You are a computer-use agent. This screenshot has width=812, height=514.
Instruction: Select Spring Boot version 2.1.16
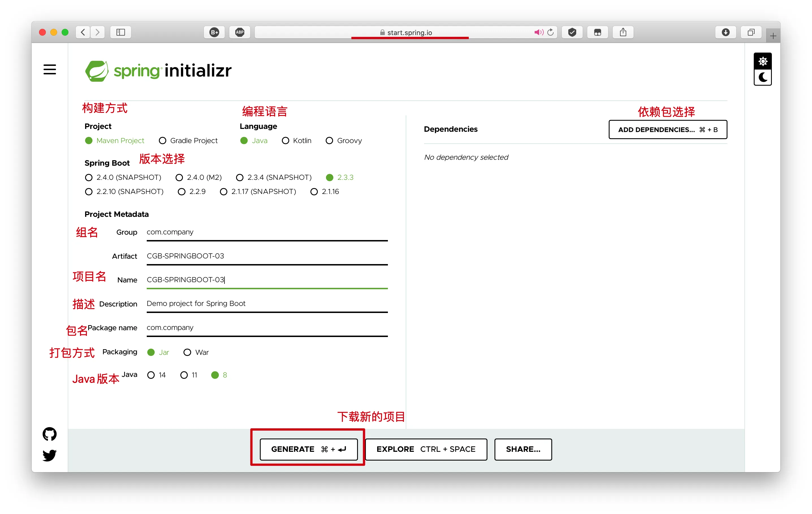[x=325, y=192]
